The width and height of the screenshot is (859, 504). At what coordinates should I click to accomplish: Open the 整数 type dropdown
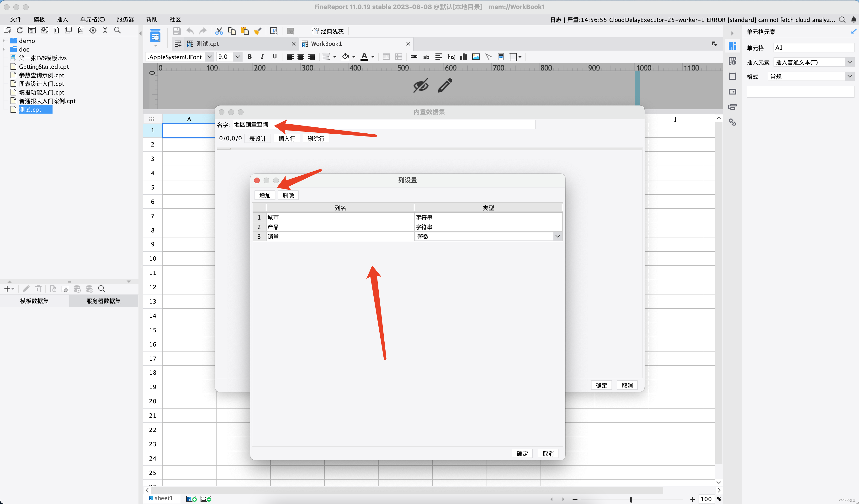557,236
